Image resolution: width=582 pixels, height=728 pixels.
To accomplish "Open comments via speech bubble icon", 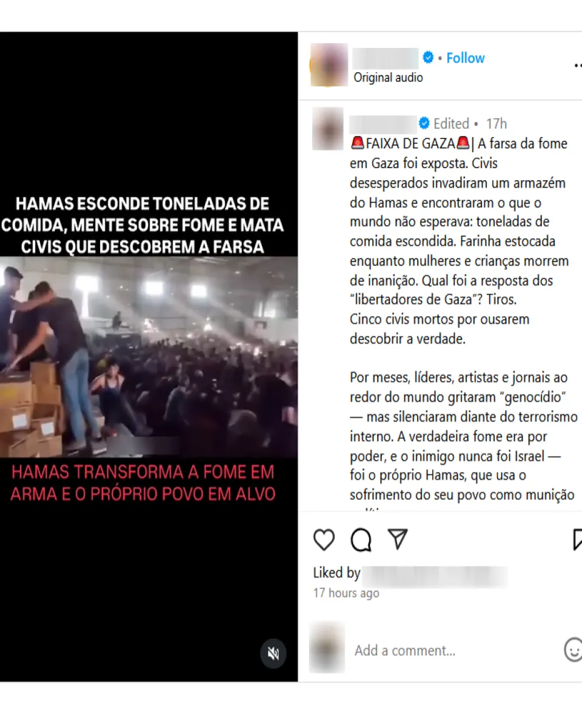I will [361, 539].
